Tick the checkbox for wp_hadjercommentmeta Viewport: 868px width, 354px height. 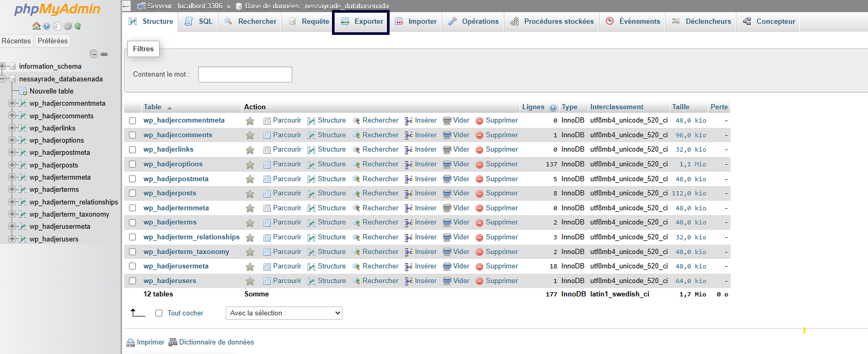(x=133, y=121)
